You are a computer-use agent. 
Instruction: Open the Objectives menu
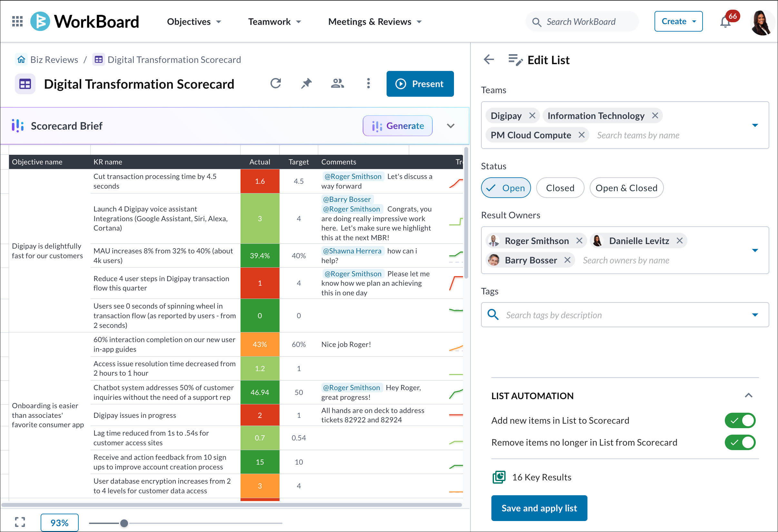194,21
